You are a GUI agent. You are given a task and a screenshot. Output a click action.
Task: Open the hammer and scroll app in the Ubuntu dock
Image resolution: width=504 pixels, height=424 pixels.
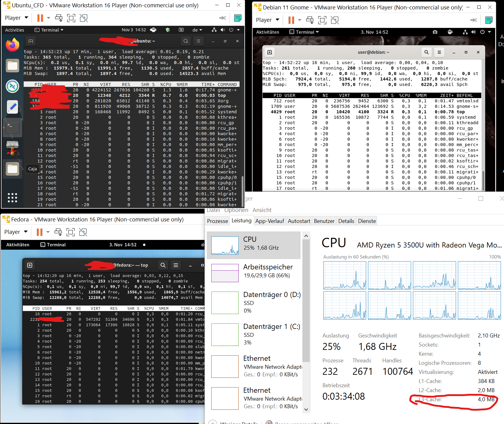(x=12, y=148)
